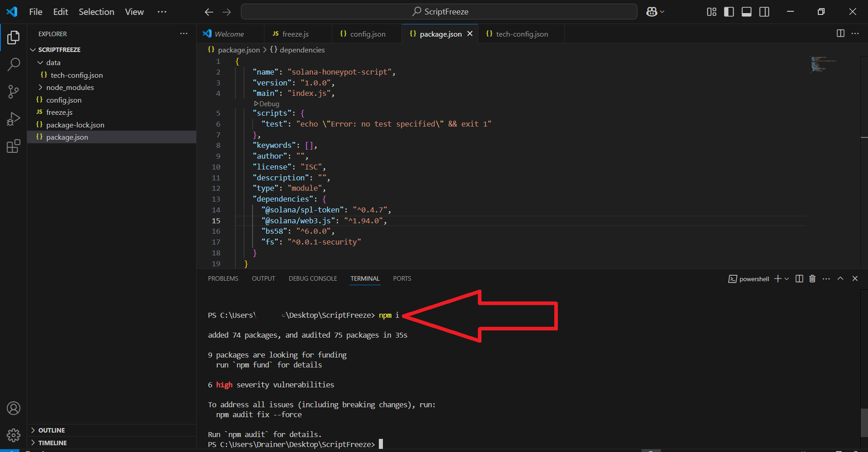Open the Edit menu
Viewport: 868px width, 452px height.
pos(61,12)
